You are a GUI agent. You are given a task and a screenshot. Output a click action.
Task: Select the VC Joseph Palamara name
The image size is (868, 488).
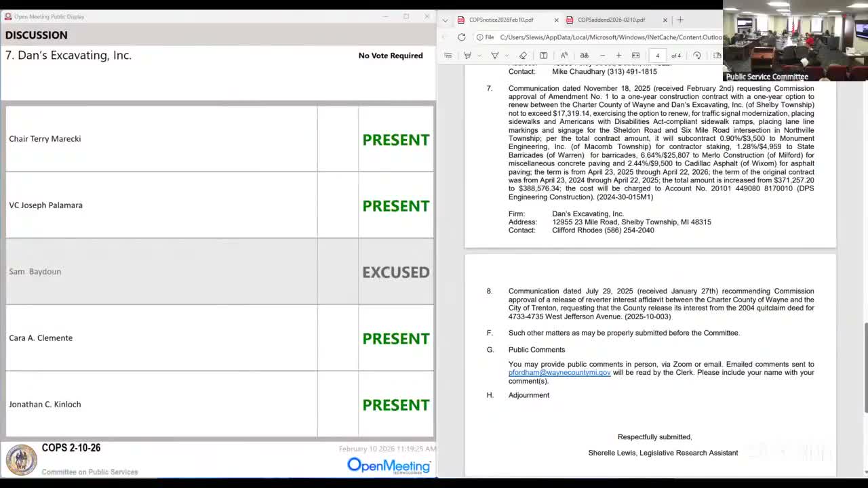[x=45, y=205]
